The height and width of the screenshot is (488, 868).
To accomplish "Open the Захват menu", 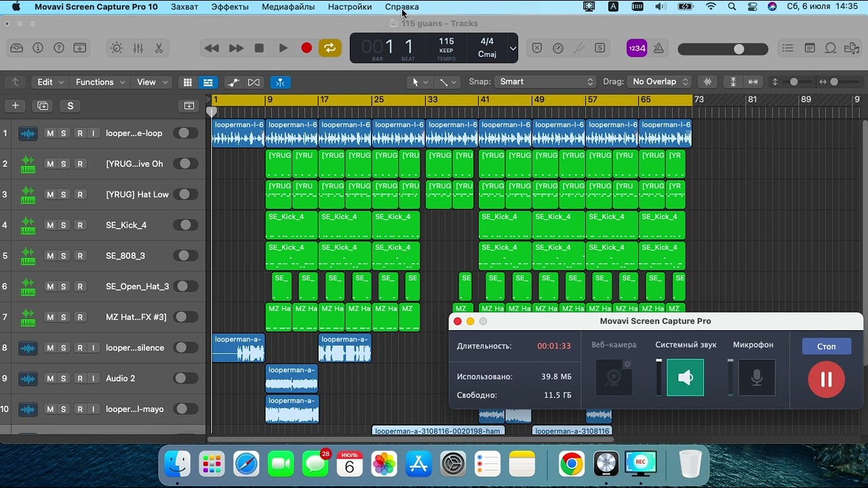I will (184, 7).
